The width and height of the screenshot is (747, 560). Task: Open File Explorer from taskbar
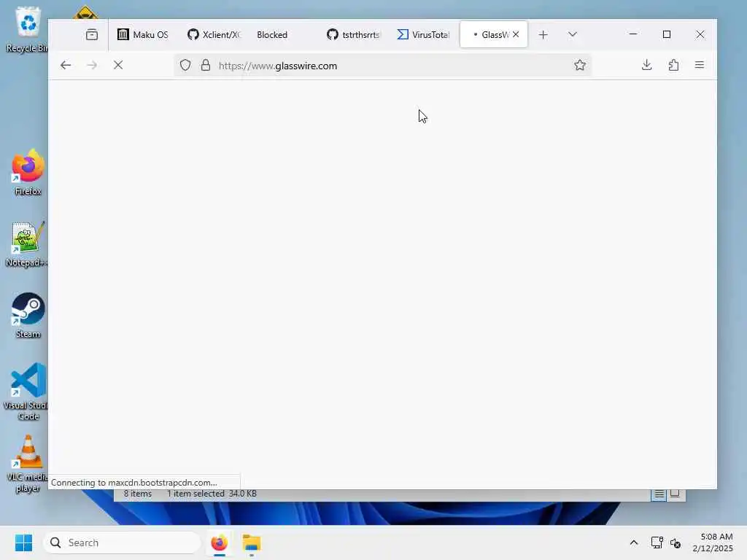pyautogui.click(x=252, y=542)
